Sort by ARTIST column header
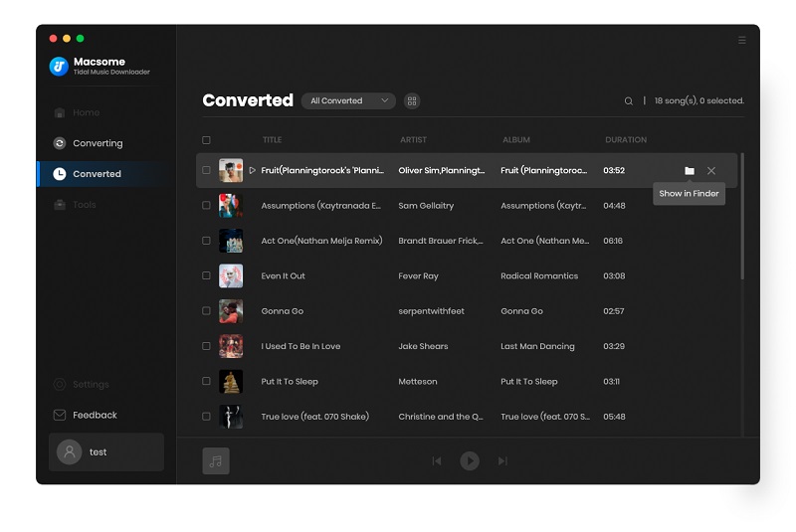Viewport: 796px width, 532px height. pos(413,140)
